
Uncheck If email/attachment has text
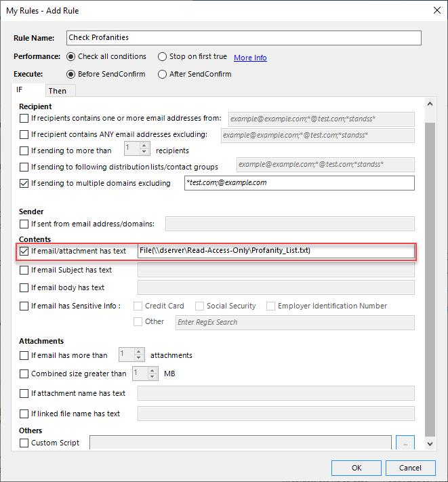pyautogui.click(x=24, y=251)
